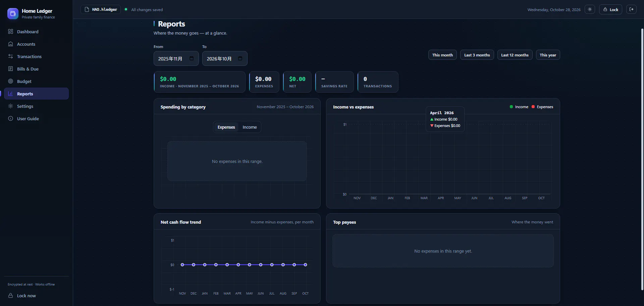Click the From month field 2025年11月
Screen dimensions: 644x306
coord(176,58)
